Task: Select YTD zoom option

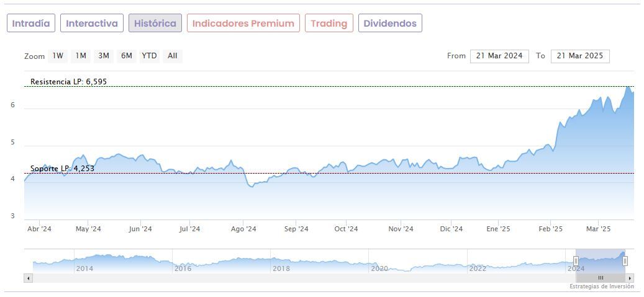Action: pos(149,56)
